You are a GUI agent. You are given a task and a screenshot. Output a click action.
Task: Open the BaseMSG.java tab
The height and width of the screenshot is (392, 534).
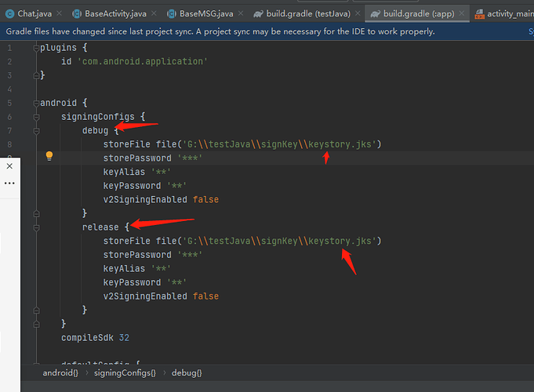pyautogui.click(x=206, y=13)
